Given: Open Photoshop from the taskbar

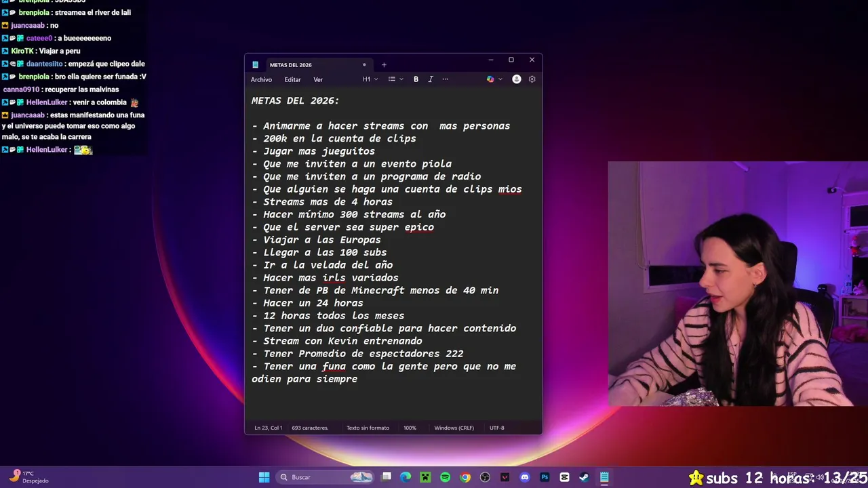Looking at the screenshot, I should pos(545,477).
